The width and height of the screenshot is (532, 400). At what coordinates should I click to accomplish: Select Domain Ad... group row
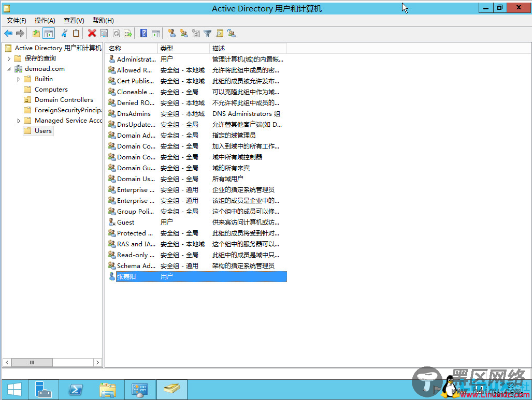196,135
